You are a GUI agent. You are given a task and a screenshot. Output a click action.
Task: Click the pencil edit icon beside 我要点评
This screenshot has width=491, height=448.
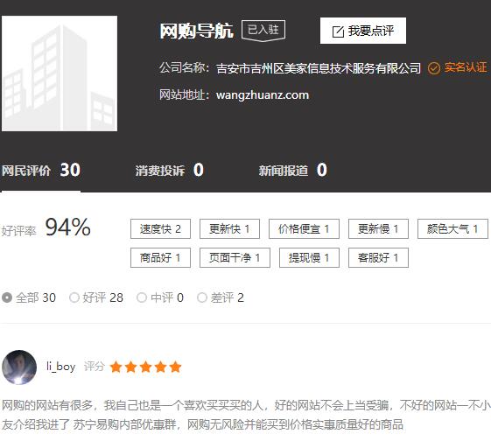tap(338, 31)
